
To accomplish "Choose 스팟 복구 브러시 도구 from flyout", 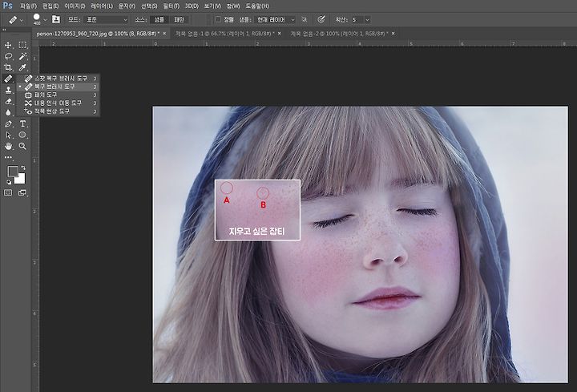I will (59, 79).
